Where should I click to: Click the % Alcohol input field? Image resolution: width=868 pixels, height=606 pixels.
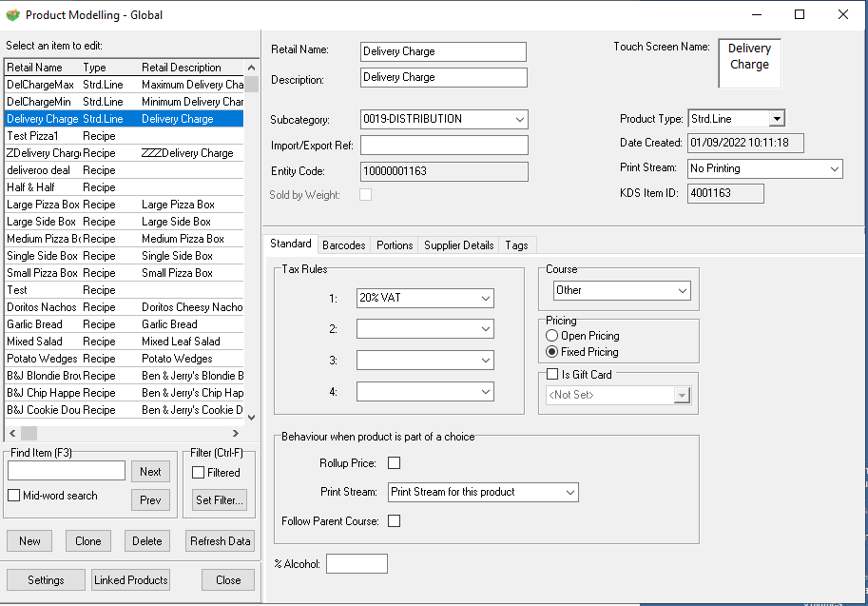(357, 564)
